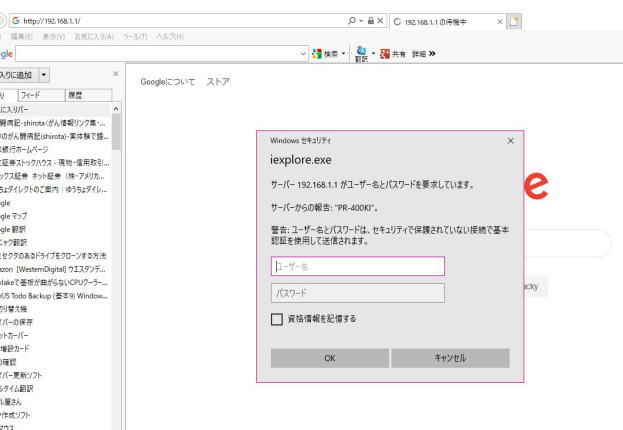Open the new tab button
The width and height of the screenshot is (623, 430).
514,21
